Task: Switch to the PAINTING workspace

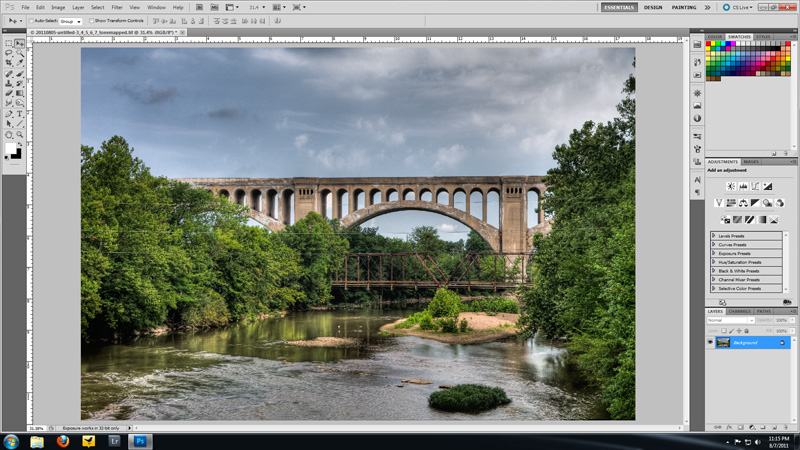Action: (684, 7)
